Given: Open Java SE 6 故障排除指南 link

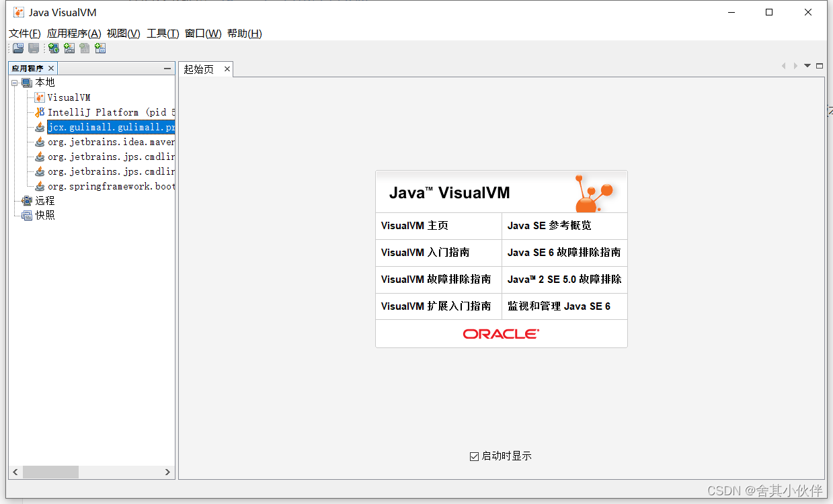Looking at the screenshot, I should pyautogui.click(x=564, y=253).
